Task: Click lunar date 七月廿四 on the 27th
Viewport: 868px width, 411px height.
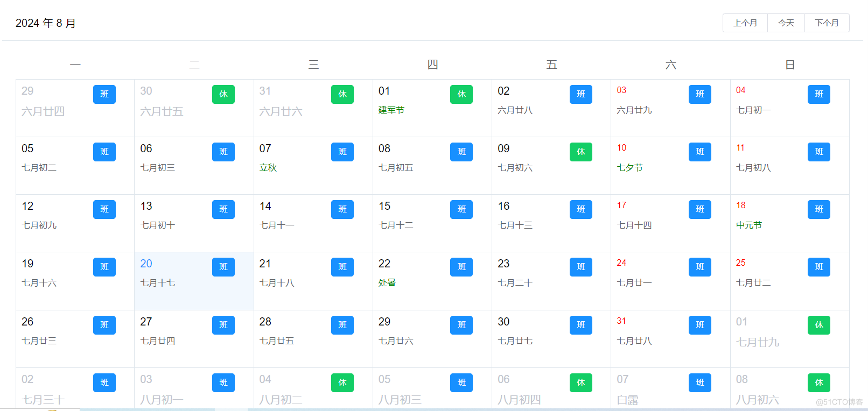Action: pos(158,341)
